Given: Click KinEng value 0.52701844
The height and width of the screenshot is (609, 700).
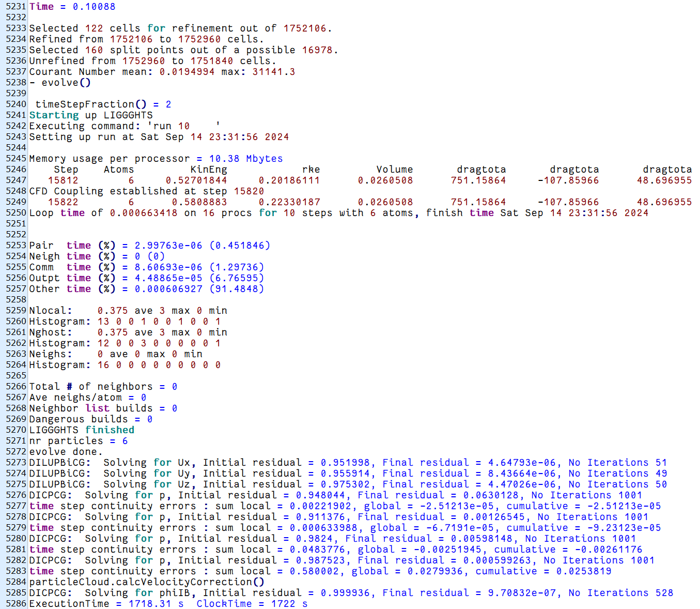Looking at the screenshot, I should tap(196, 180).
